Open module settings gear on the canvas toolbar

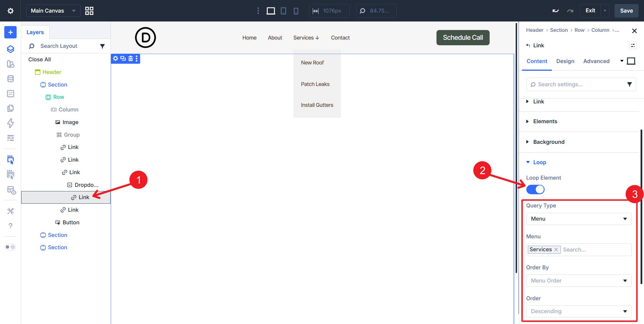coord(116,58)
